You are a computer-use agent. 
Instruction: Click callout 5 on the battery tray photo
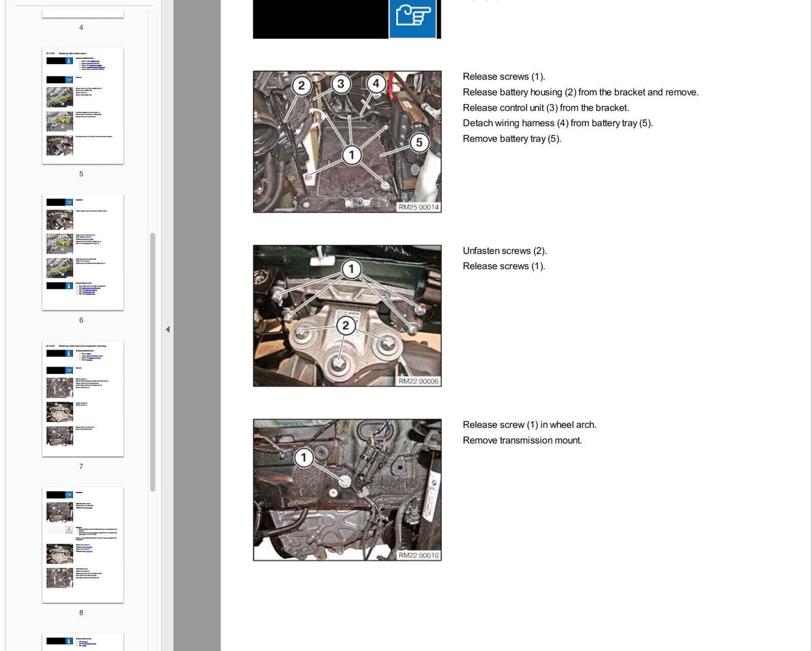pyautogui.click(x=419, y=143)
